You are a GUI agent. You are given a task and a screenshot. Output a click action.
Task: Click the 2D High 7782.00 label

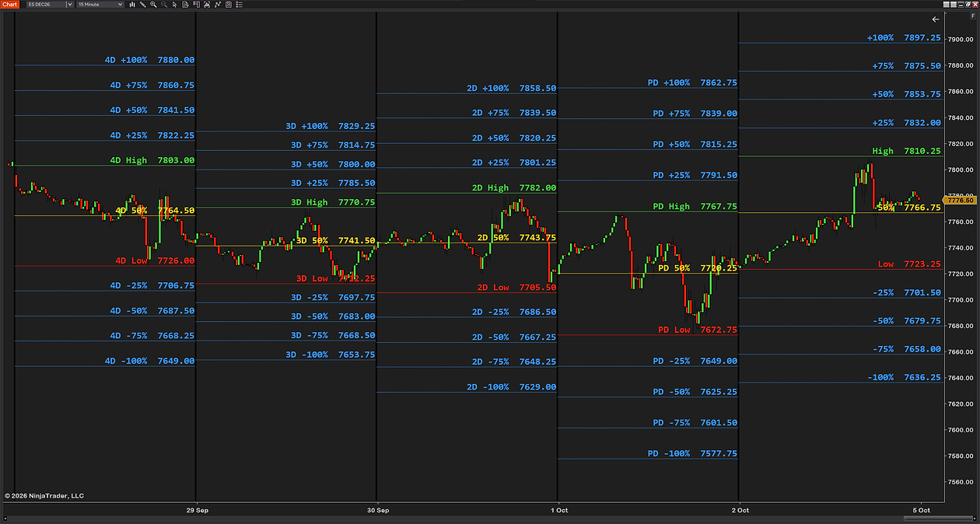click(x=514, y=187)
